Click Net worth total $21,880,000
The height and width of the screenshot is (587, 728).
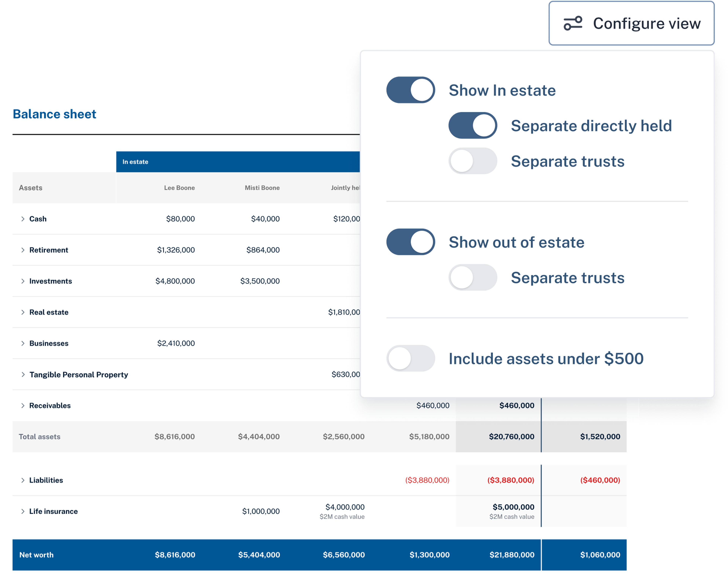tap(512, 555)
